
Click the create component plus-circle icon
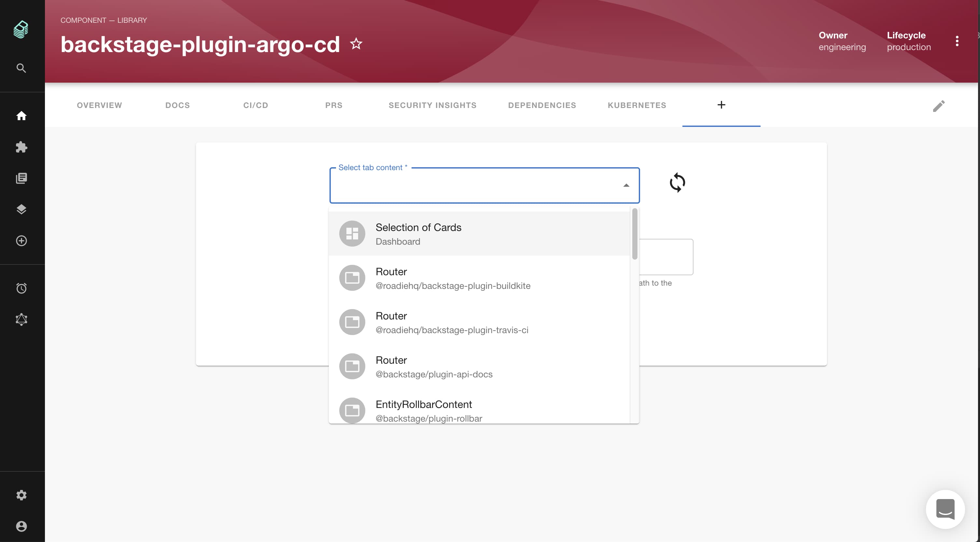[21, 241]
